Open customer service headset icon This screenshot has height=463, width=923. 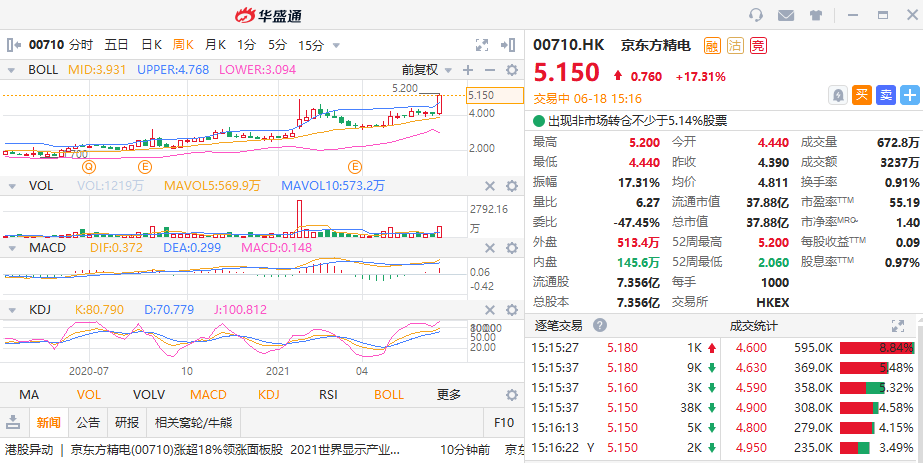(x=756, y=15)
